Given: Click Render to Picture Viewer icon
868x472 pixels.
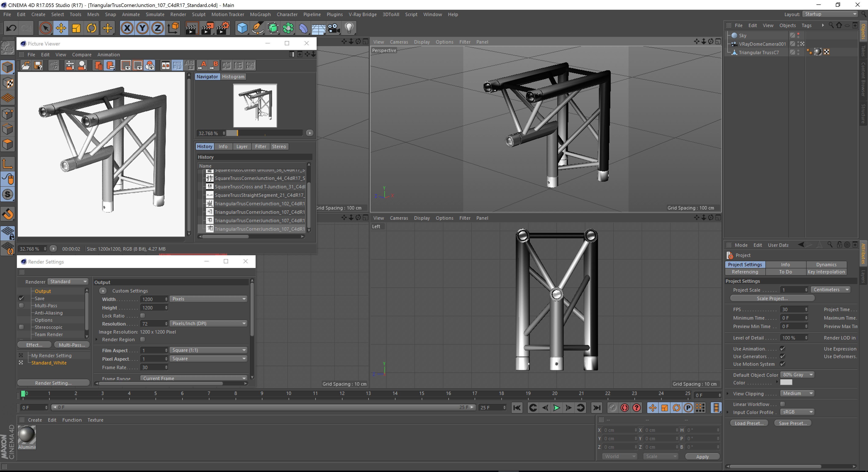Looking at the screenshot, I should coord(207,28).
